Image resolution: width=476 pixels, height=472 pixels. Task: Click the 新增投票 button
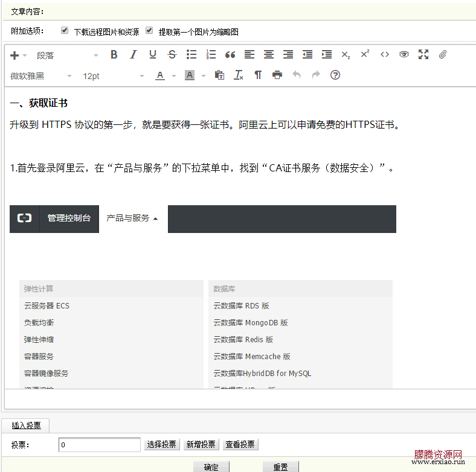pos(201,445)
